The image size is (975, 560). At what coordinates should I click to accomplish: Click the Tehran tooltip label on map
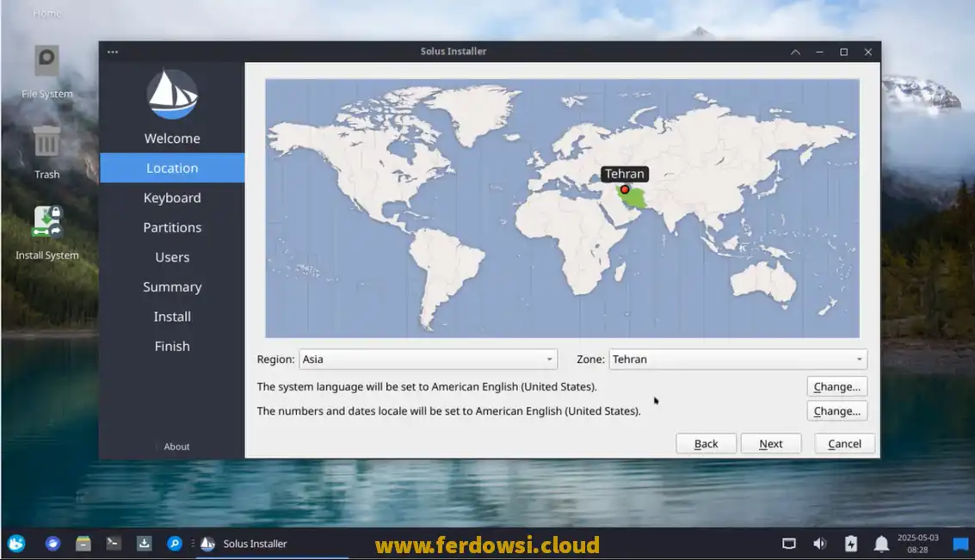(624, 174)
